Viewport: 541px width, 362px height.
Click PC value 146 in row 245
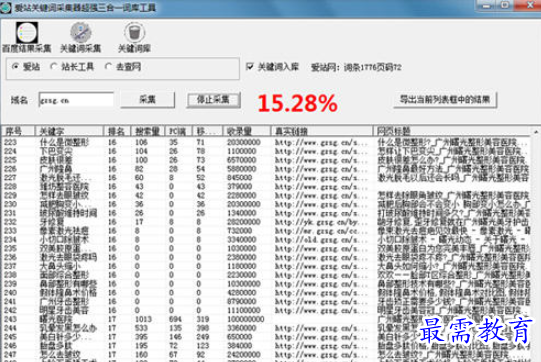(x=176, y=337)
